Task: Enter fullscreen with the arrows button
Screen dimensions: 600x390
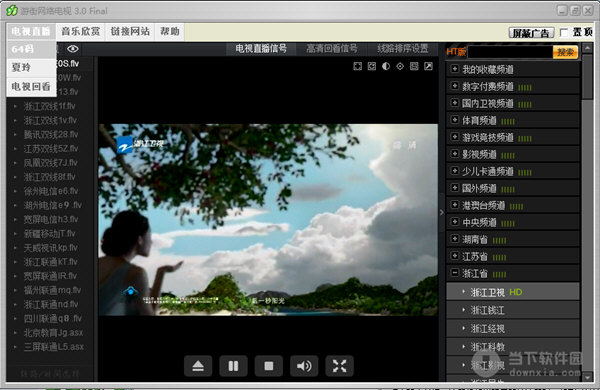Action: (339, 366)
